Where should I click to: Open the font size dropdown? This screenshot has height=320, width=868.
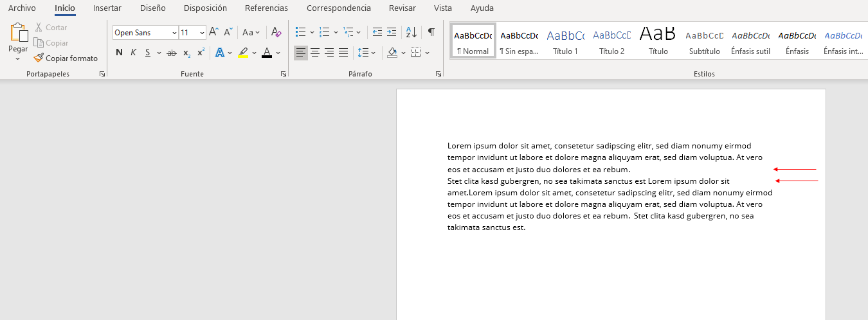click(202, 33)
